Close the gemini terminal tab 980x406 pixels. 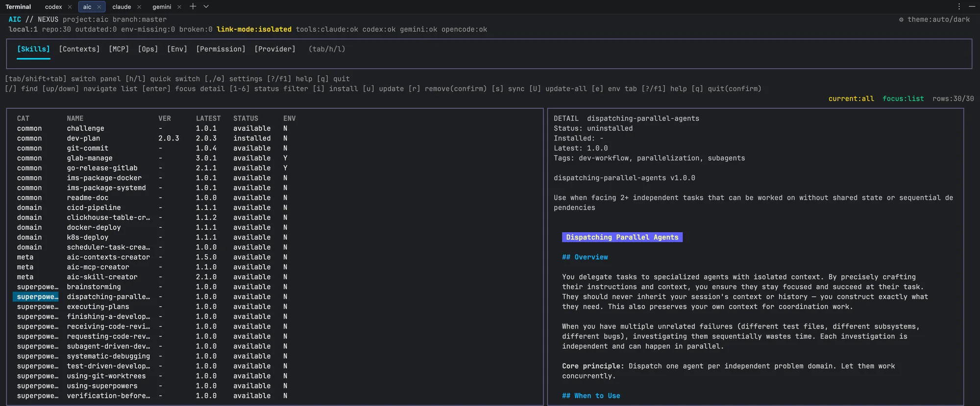pyautogui.click(x=179, y=7)
